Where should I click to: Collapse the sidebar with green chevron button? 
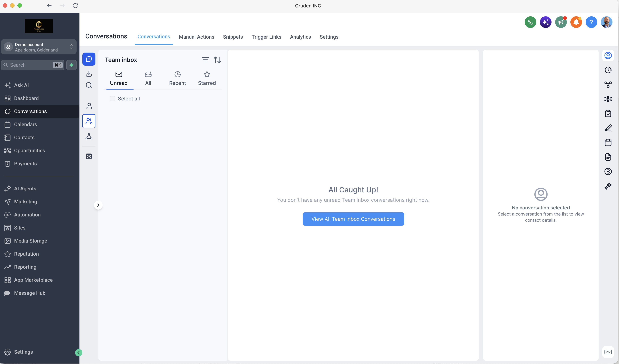[x=79, y=353]
